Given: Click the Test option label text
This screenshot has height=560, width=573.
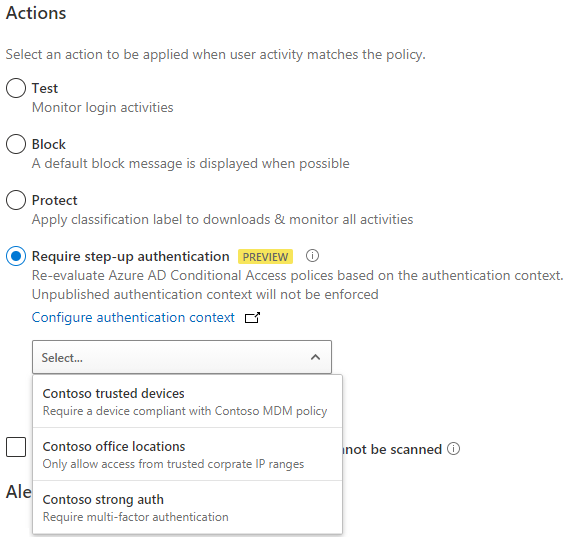Looking at the screenshot, I should pyautogui.click(x=45, y=88).
